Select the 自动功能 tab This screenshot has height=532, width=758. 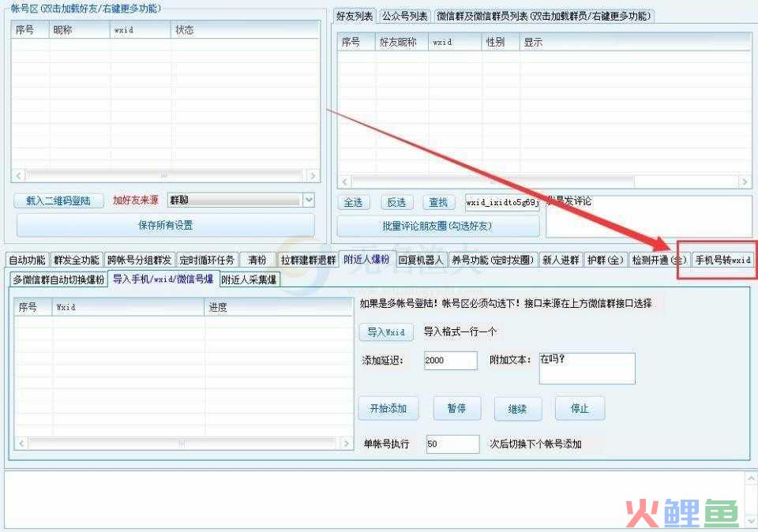pyautogui.click(x=27, y=260)
